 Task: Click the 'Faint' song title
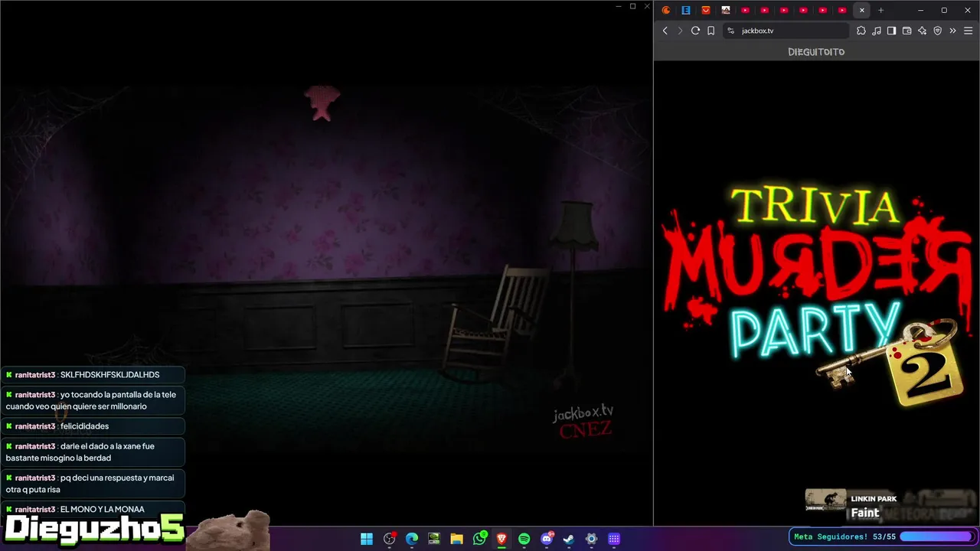865,513
